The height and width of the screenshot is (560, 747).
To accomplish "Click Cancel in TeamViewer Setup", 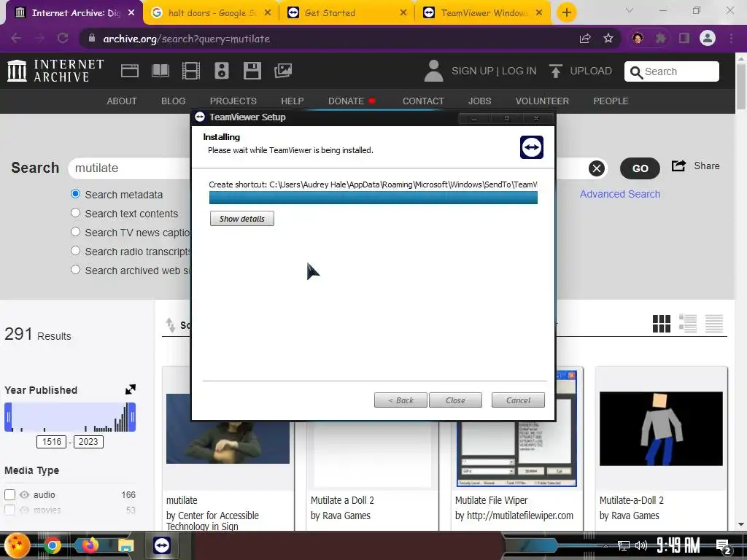I will point(518,400).
